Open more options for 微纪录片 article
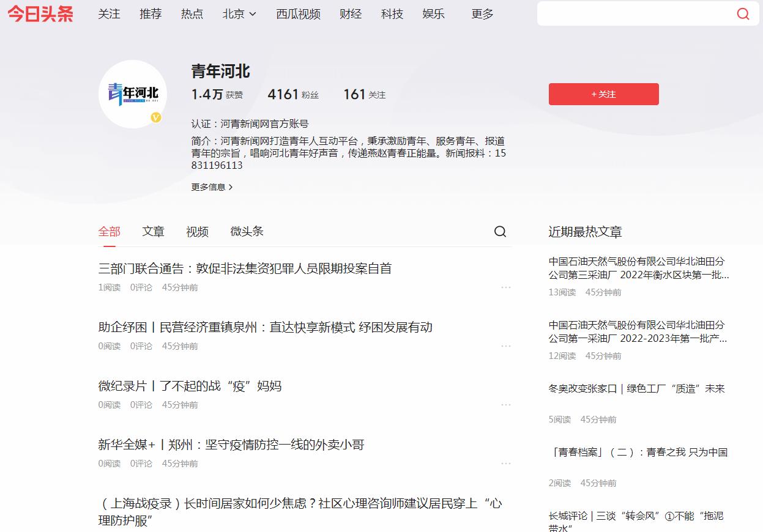Image resolution: width=763 pixels, height=532 pixels. point(505,405)
